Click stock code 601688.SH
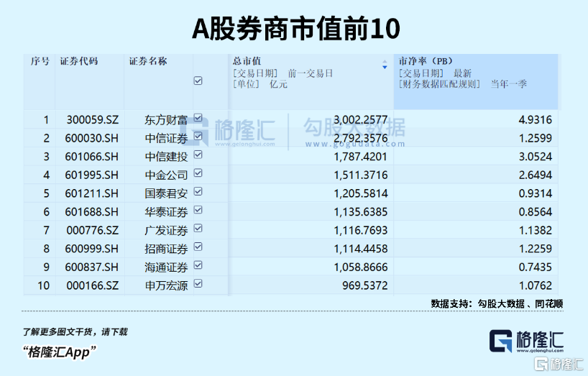This screenshot has height=376, width=588. tap(91, 212)
